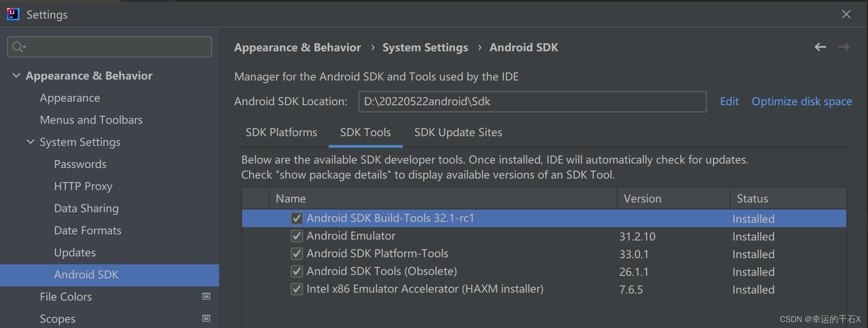Open the Appearance settings page

[70, 98]
